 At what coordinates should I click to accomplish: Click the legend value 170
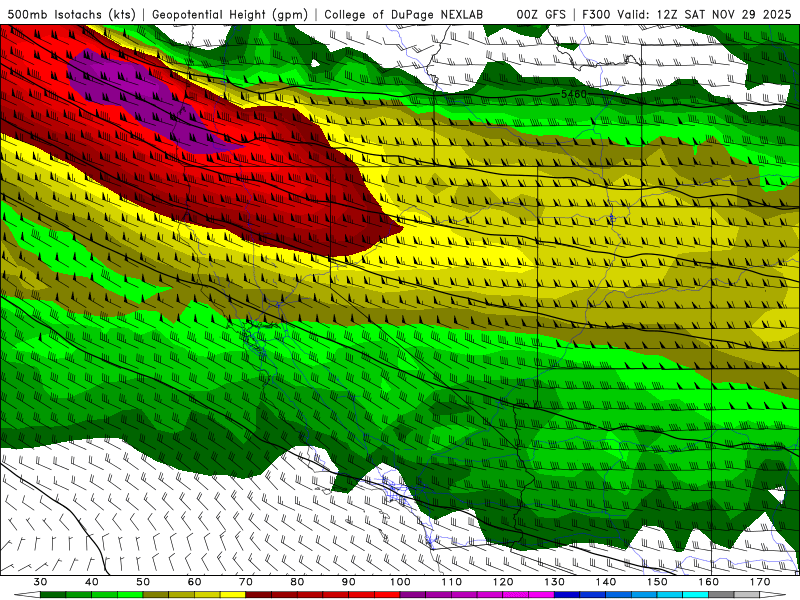pyautogui.click(x=760, y=582)
